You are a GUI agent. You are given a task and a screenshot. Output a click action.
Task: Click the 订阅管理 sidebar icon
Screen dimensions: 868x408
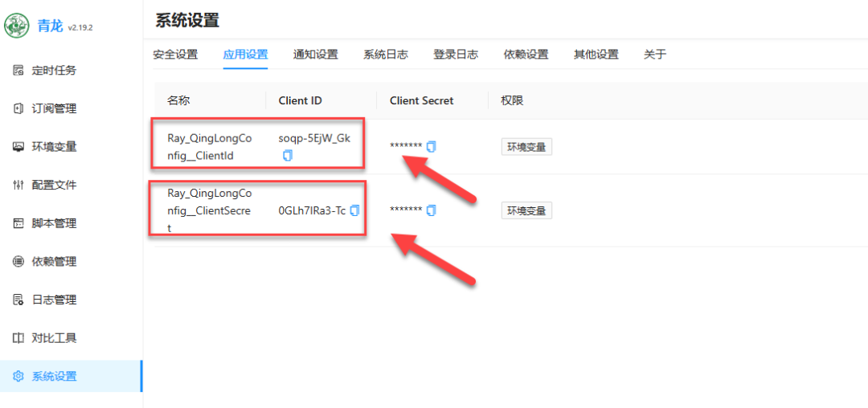[18, 109]
